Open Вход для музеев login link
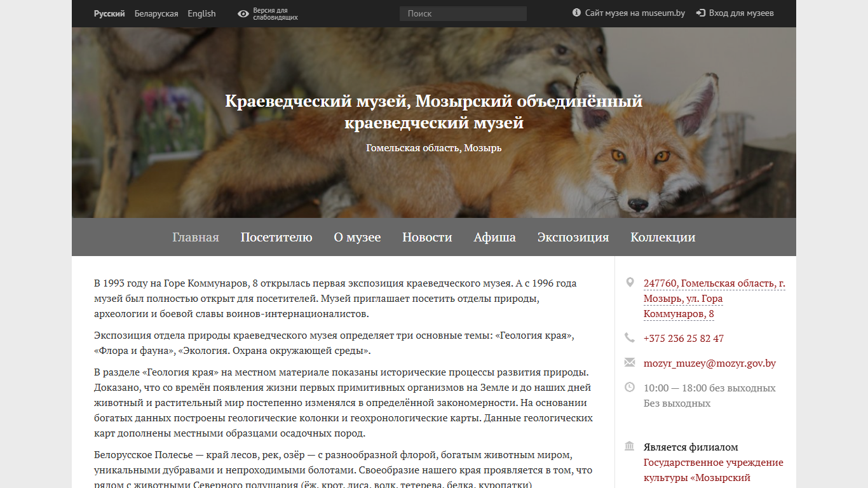Viewport: 868px width, 488px height. 741,13
